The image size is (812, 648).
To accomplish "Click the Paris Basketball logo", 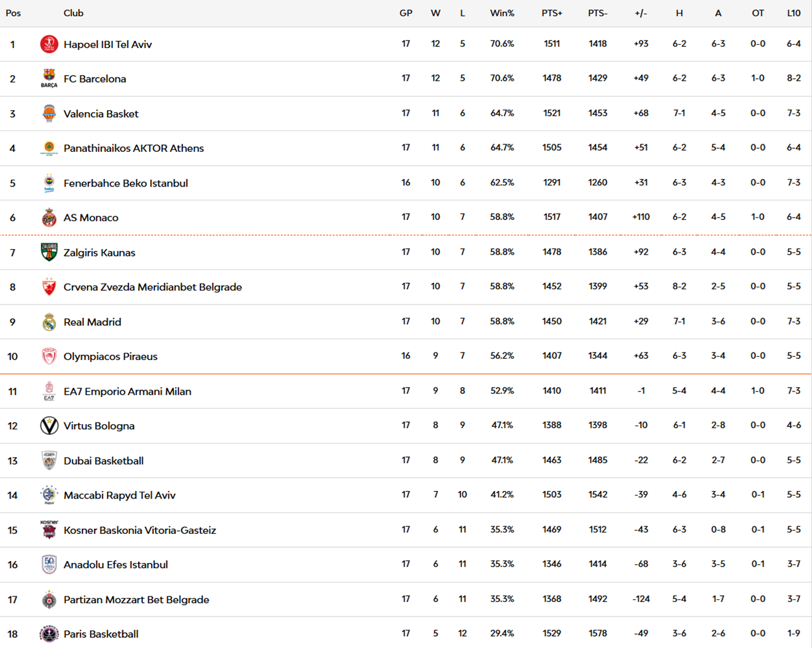I will 49,634.
